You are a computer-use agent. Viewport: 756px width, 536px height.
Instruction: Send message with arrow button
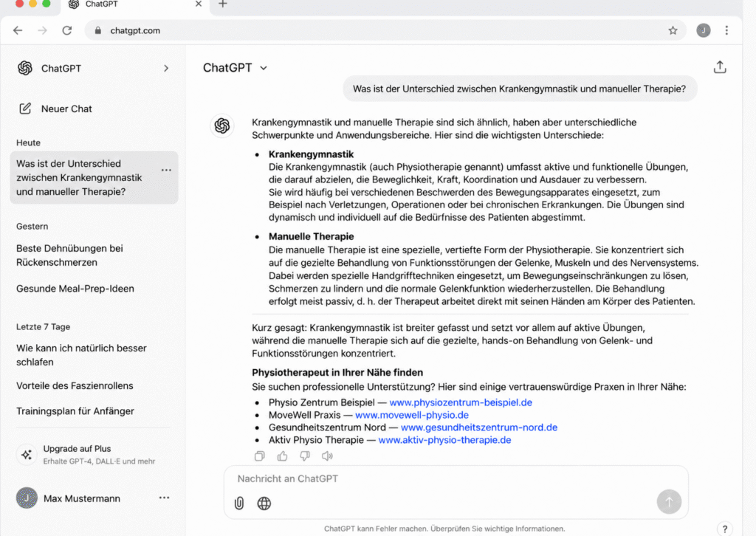pyautogui.click(x=669, y=502)
